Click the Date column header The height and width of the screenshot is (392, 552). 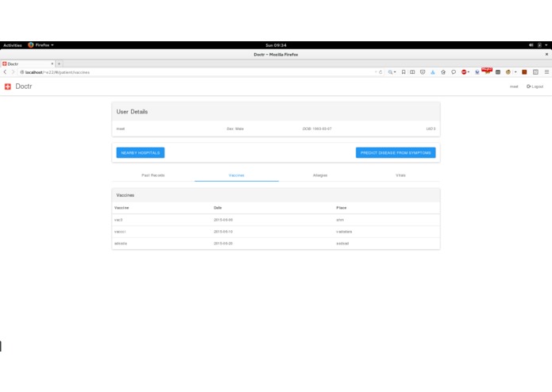[218, 208]
